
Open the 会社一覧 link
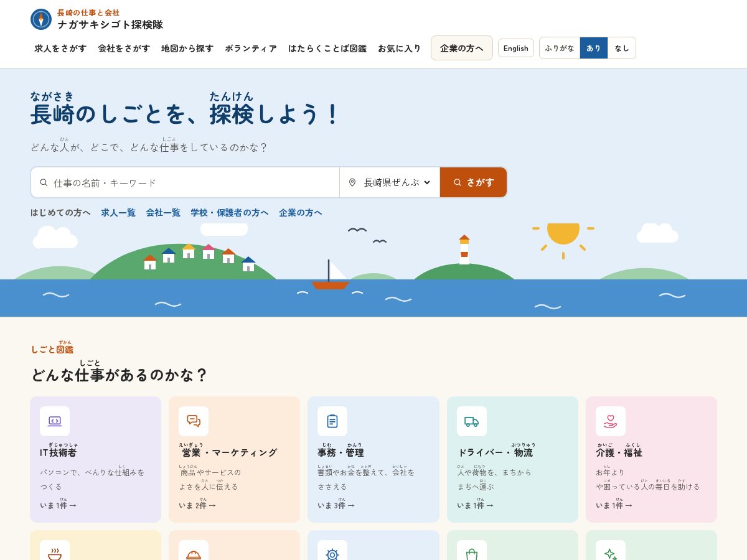(163, 212)
